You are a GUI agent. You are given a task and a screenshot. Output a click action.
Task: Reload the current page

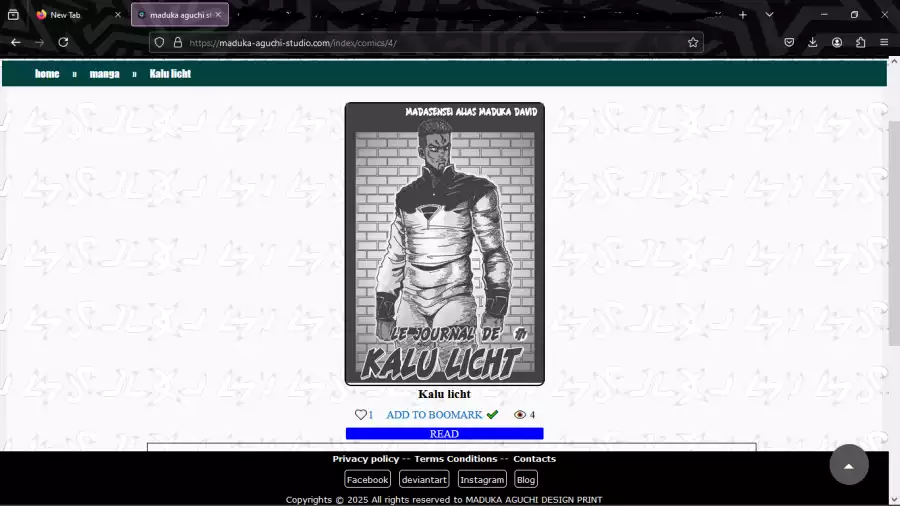point(63,42)
